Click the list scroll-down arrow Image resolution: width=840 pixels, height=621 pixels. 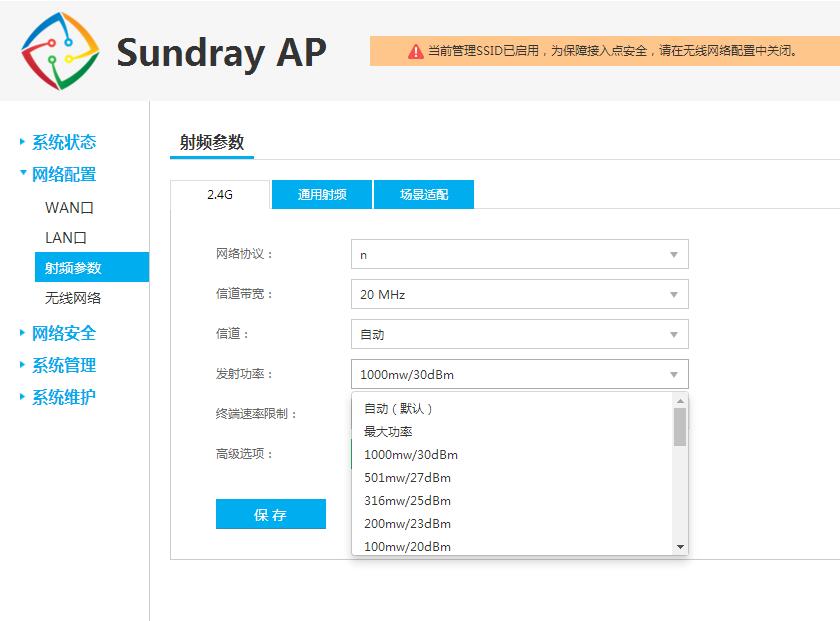[x=680, y=547]
